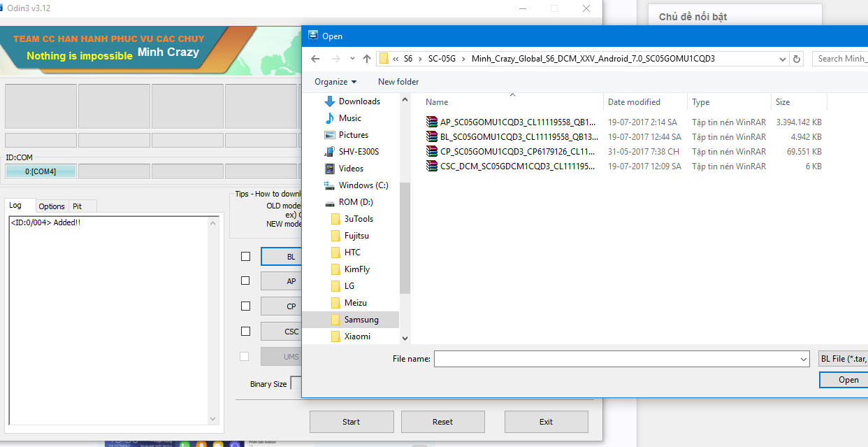Switch to the Options tab
The height and width of the screenshot is (447, 868).
coord(52,206)
